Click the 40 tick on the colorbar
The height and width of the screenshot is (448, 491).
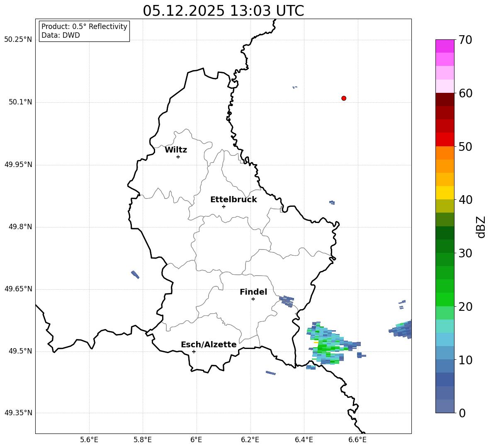tap(465, 200)
